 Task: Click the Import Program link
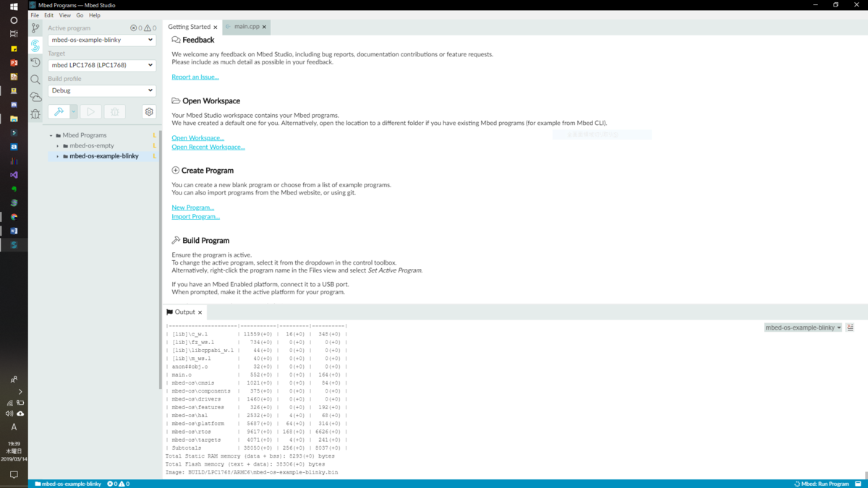point(196,217)
